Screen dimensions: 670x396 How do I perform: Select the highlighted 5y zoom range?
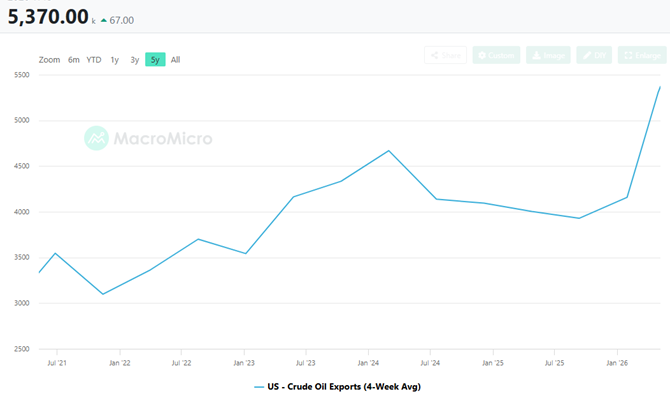155,59
